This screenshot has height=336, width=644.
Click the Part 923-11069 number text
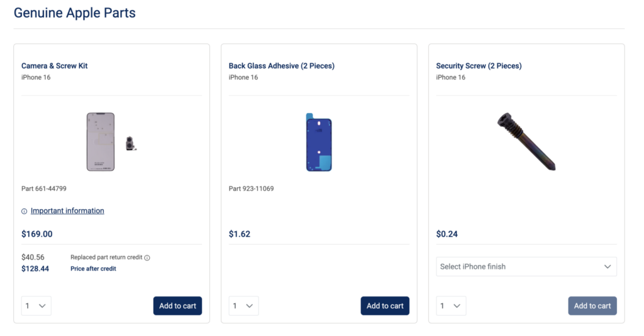251,188
